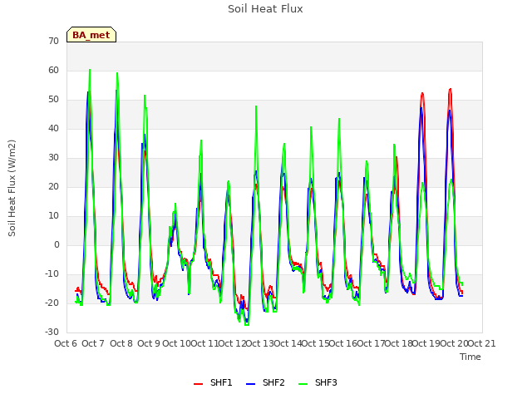Image resolution: width=532 pixels, height=399 pixels.
Task: Click the blue SHF2 legend line swatch
Action: (x=250, y=384)
